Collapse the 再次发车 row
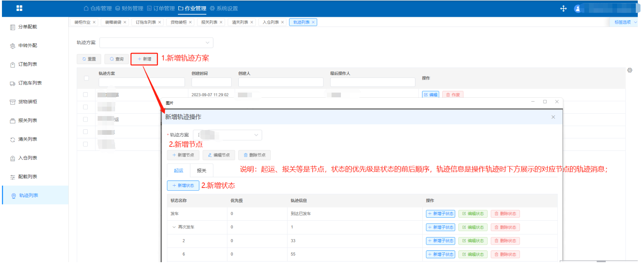Image resolution: width=644 pixels, height=270 pixels. click(174, 227)
